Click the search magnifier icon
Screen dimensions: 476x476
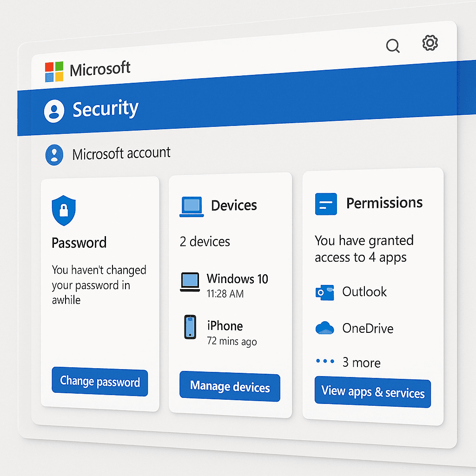click(x=393, y=46)
